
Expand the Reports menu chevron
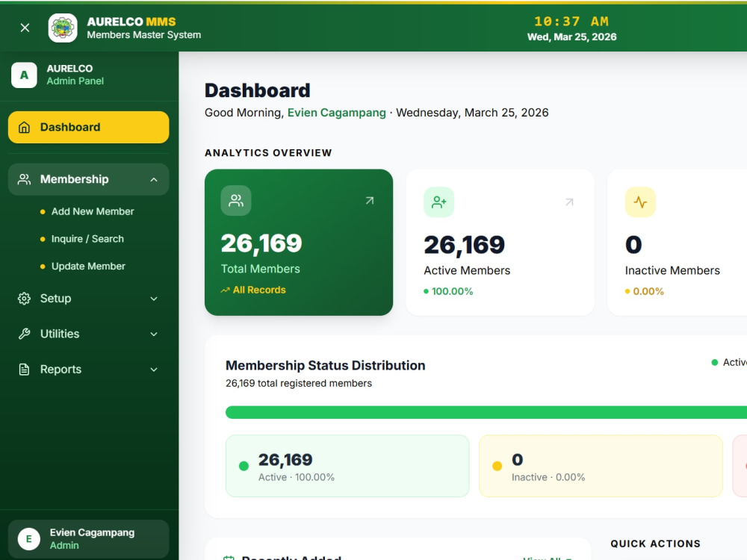(x=154, y=370)
